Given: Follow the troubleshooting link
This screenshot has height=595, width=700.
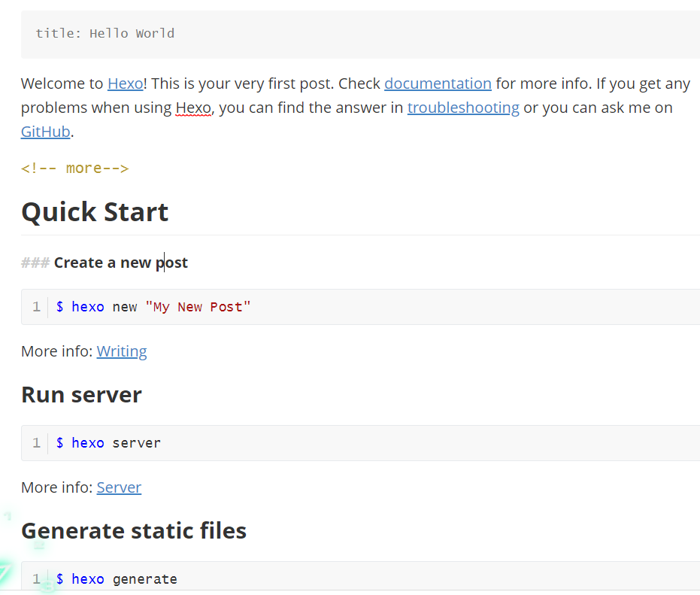Looking at the screenshot, I should coord(463,108).
